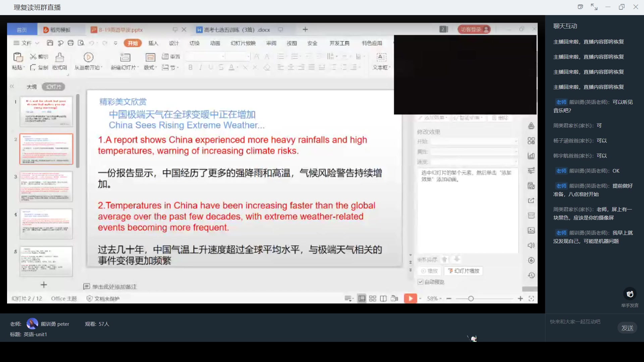The image size is (644, 362).
Task: Click zoom out minus button
Action: tap(449, 298)
